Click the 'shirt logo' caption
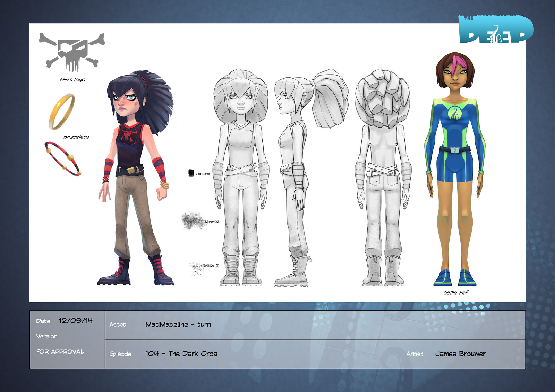The width and height of the screenshot is (555, 392). pos(72,80)
